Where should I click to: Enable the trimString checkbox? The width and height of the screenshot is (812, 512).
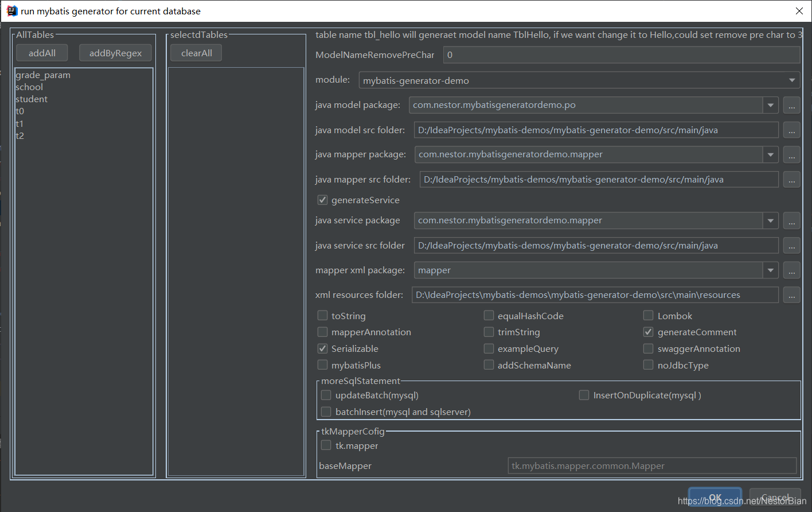coord(489,332)
